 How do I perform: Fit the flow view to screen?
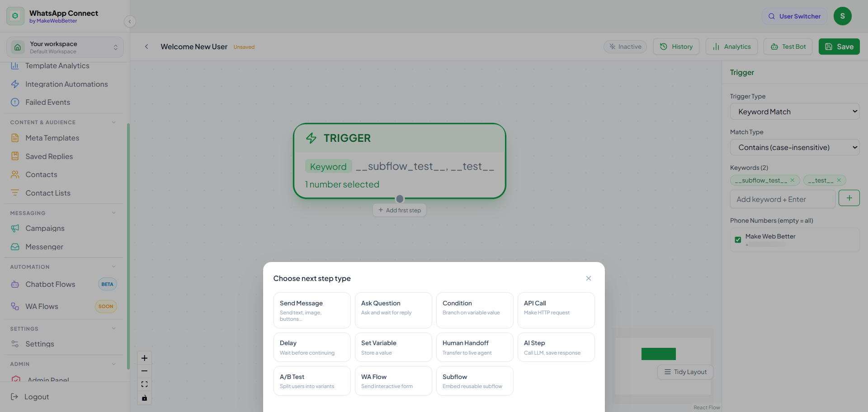(144, 384)
